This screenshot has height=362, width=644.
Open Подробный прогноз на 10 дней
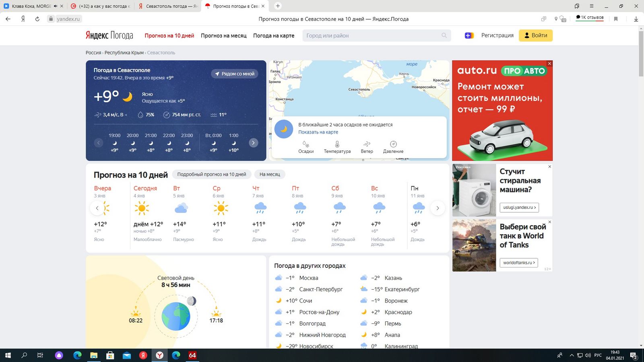pyautogui.click(x=212, y=174)
